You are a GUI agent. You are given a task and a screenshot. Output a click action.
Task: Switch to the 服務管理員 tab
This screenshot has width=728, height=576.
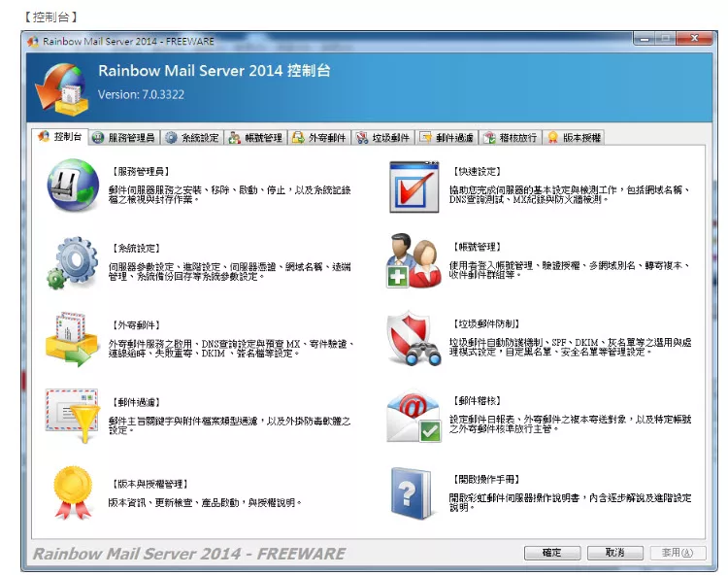pyautogui.click(x=123, y=138)
